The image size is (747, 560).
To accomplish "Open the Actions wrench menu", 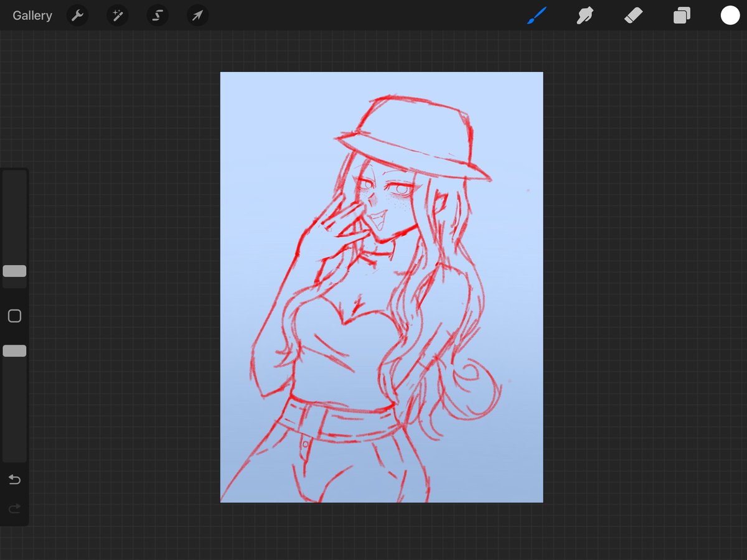I will [x=77, y=16].
